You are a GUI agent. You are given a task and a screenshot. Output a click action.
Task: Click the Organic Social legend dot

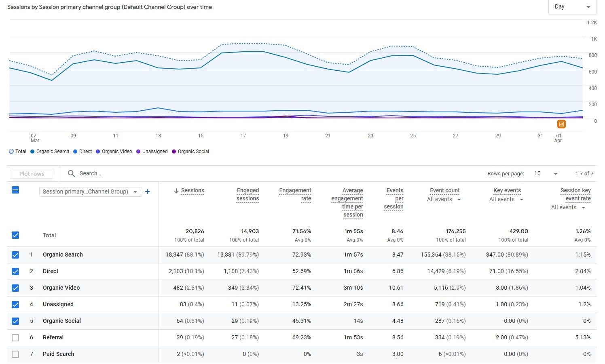point(174,151)
